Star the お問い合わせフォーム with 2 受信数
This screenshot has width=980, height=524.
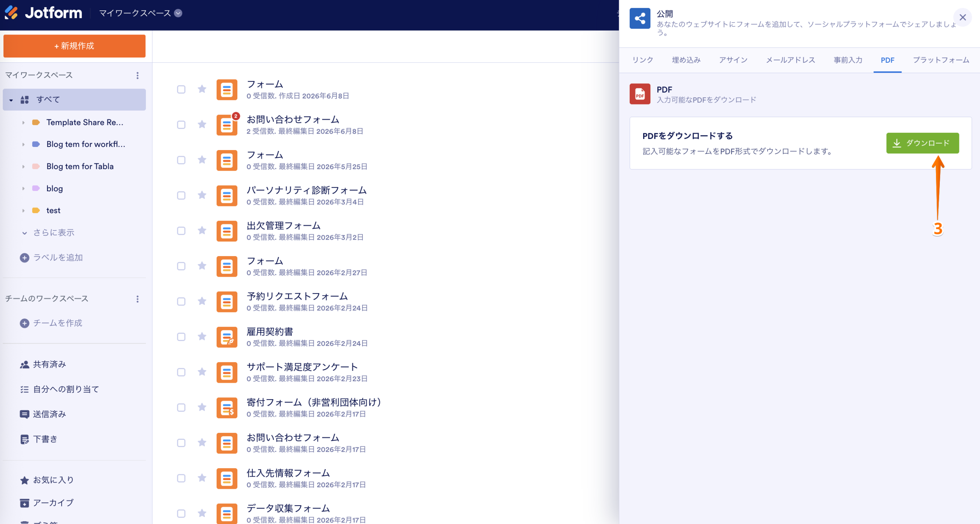coord(202,124)
